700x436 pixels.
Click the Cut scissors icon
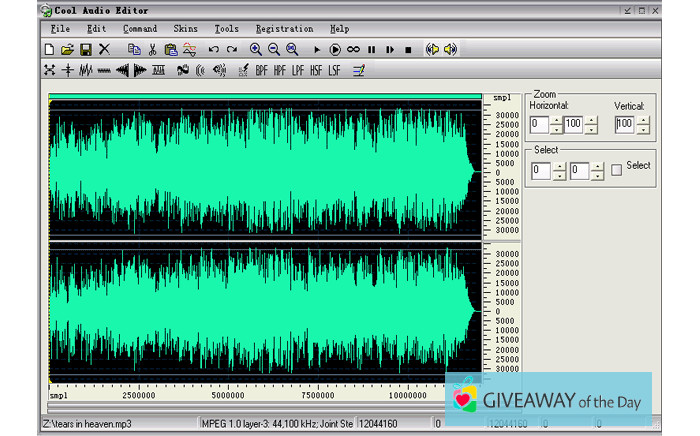153,49
